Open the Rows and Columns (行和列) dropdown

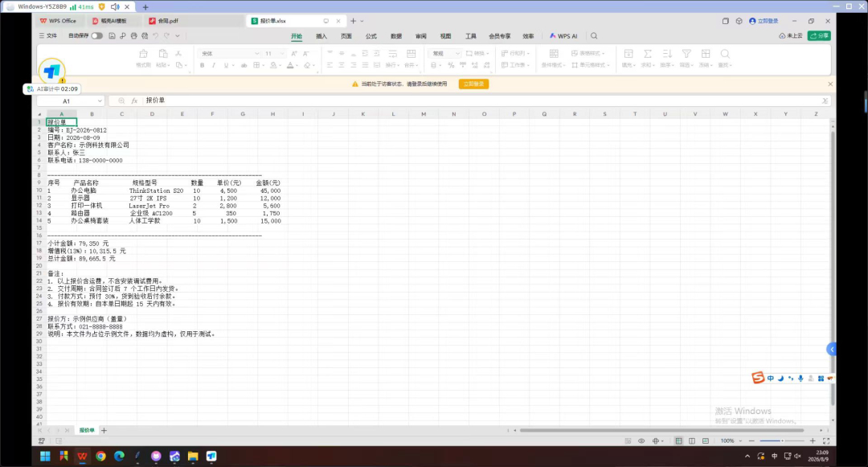coord(515,54)
